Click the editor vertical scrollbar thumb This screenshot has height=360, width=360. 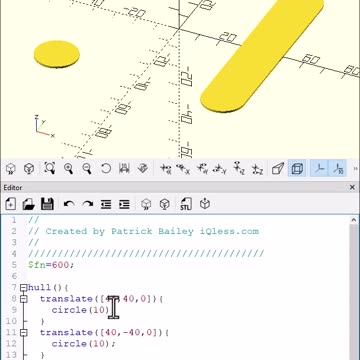point(354,292)
